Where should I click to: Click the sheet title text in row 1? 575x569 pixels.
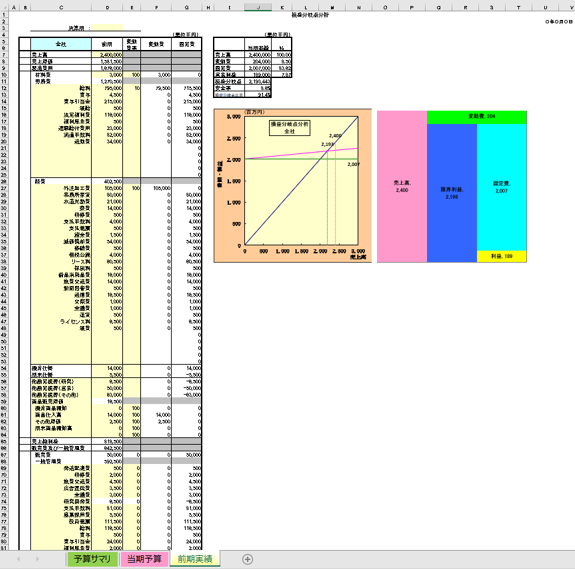[310, 15]
